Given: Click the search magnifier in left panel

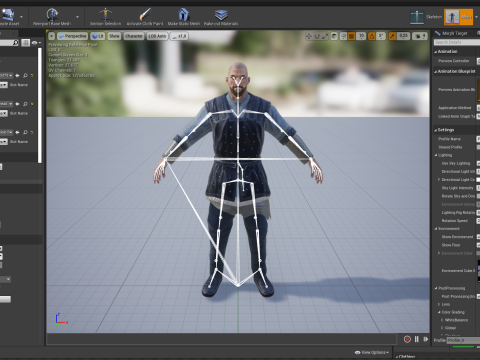Looking at the screenshot, I should (x=15, y=43).
